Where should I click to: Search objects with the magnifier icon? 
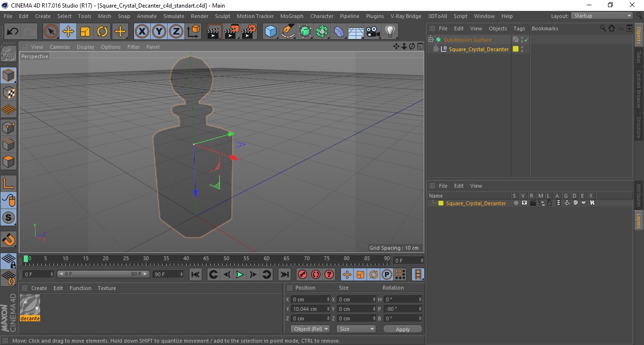[603, 28]
